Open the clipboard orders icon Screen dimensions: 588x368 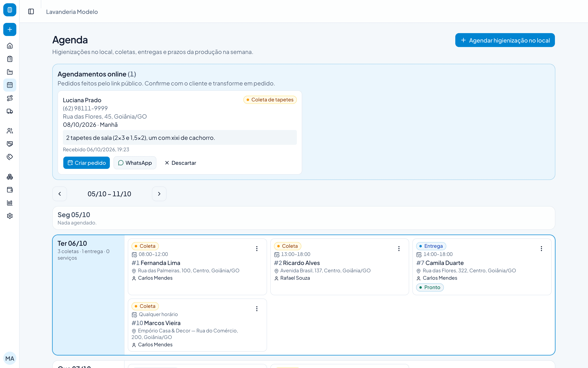click(10, 59)
